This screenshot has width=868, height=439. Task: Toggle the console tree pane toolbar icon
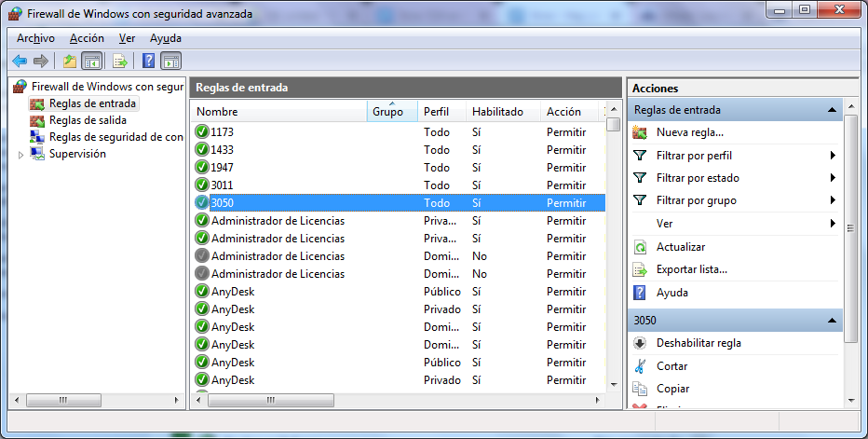[x=92, y=61]
